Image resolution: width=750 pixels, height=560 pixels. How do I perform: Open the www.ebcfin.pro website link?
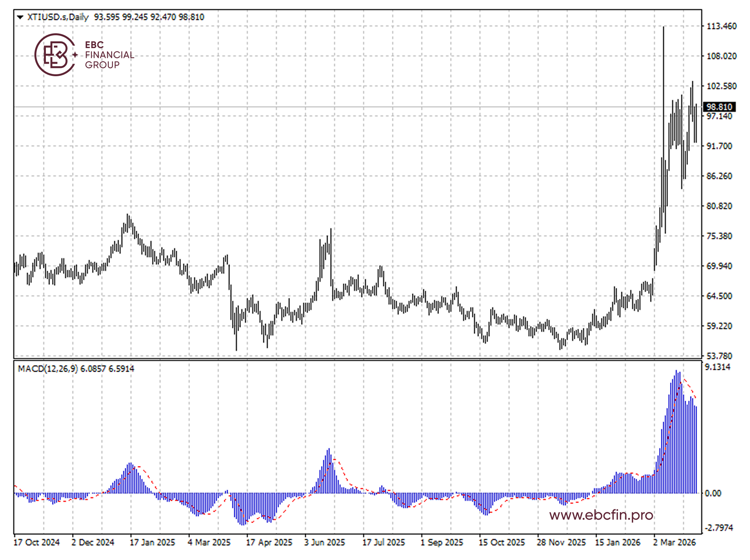[x=601, y=515]
